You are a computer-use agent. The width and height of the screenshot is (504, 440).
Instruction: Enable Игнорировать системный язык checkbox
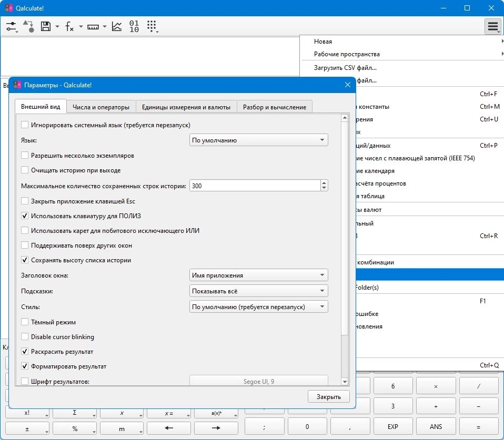pos(24,125)
